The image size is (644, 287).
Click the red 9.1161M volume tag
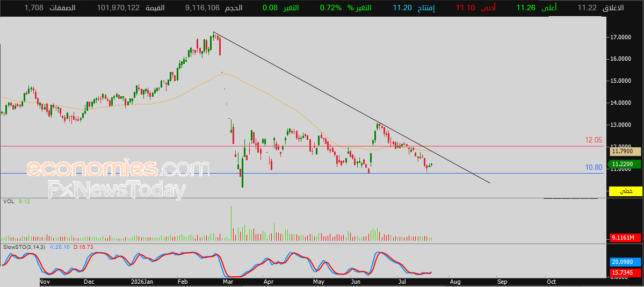[626, 238]
